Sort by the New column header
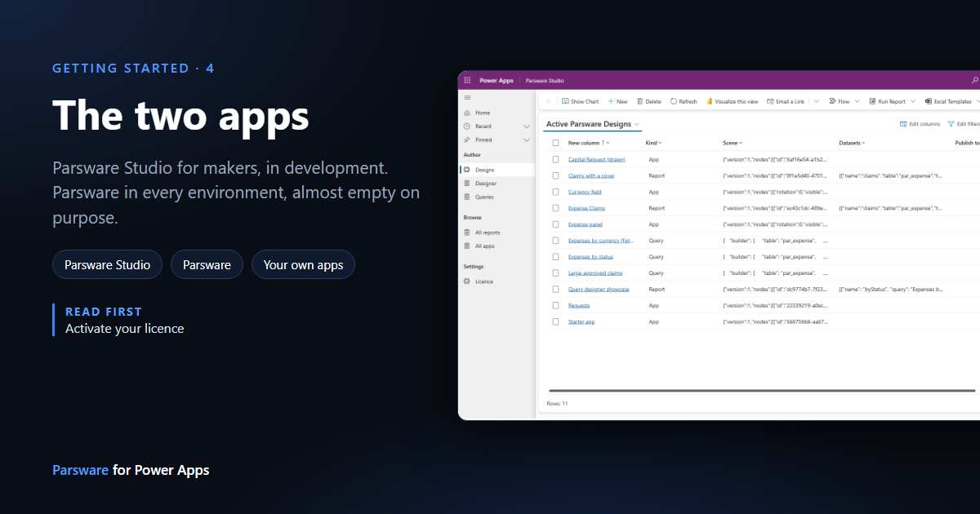Screen dimensions: 980x514 589,143
